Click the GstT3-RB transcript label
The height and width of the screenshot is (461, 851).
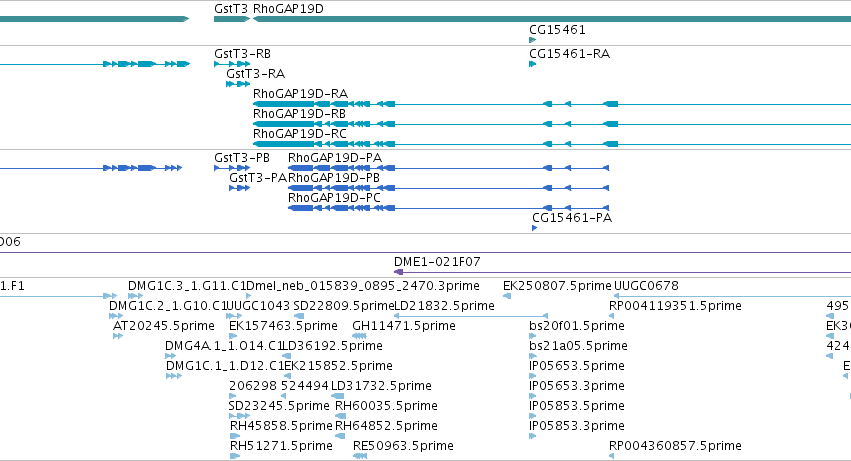pos(242,54)
